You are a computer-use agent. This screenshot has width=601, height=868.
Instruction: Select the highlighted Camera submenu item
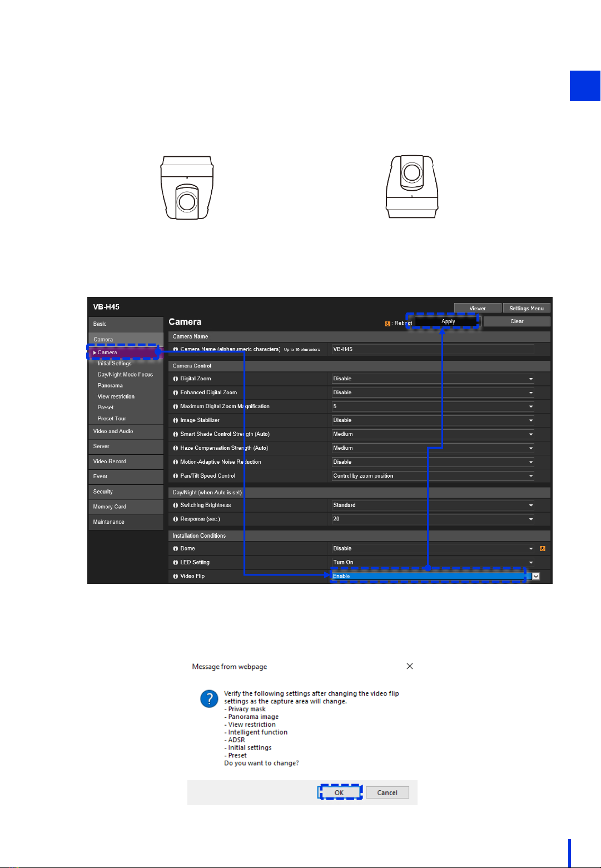(x=126, y=353)
